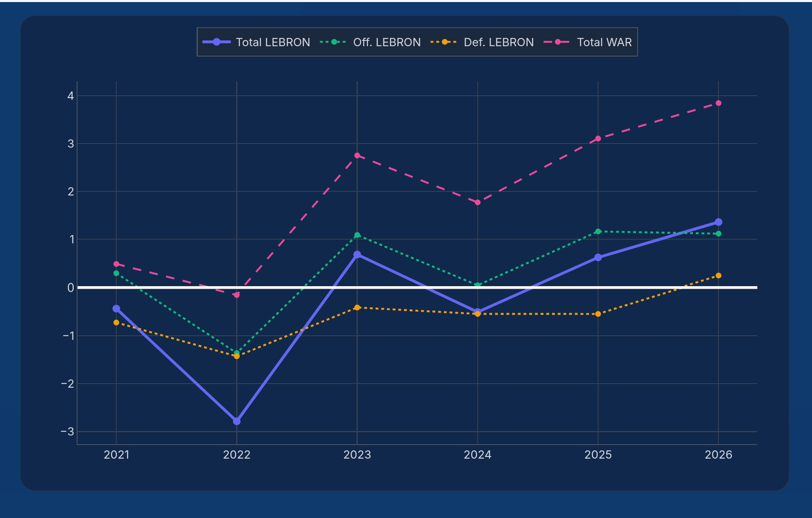Toggle Total LEBRON series in legend
The height and width of the screenshot is (518, 812).
coord(272,42)
